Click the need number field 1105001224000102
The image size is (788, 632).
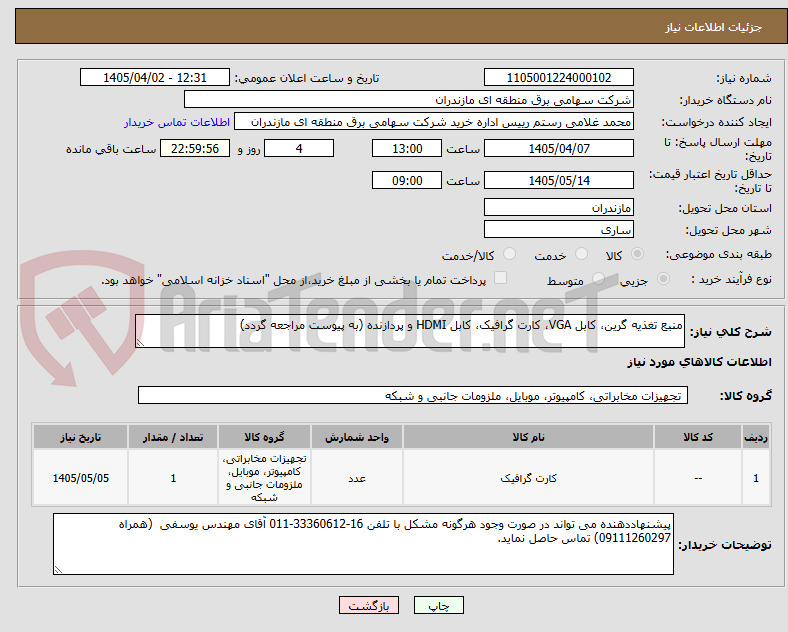click(x=559, y=78)
